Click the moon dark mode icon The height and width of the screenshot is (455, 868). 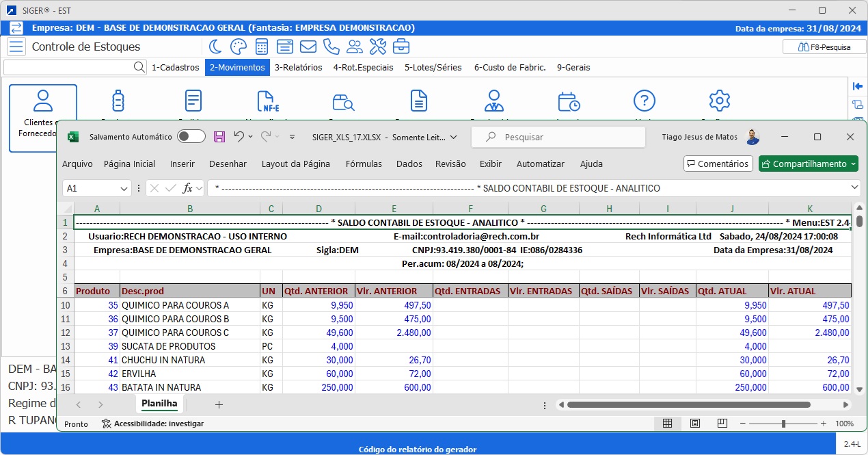[215, 47]
